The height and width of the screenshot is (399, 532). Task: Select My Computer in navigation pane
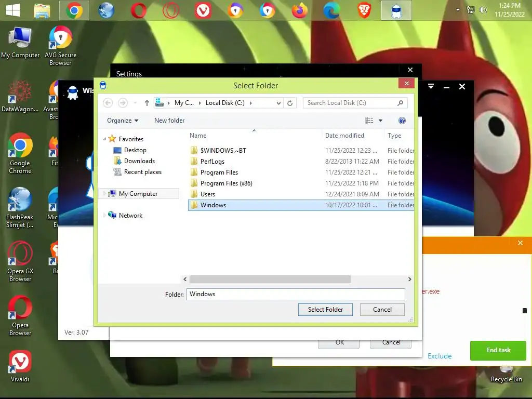coord(138,194)
